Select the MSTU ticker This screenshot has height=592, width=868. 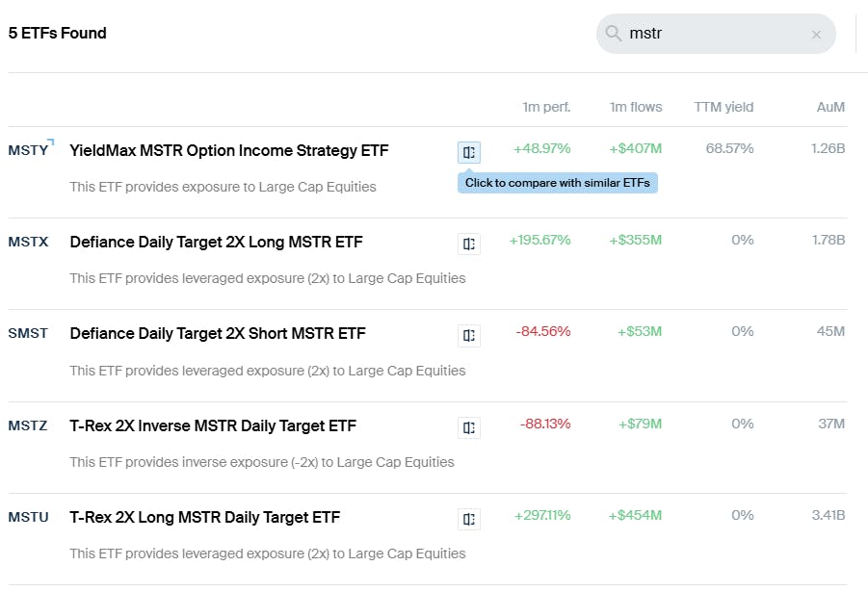tap(29, 517)
